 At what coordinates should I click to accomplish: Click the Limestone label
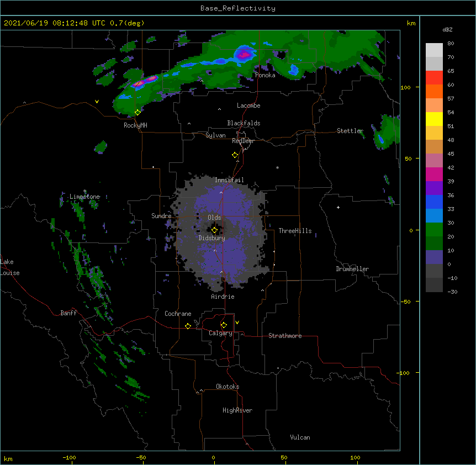(x=84, y=197)
